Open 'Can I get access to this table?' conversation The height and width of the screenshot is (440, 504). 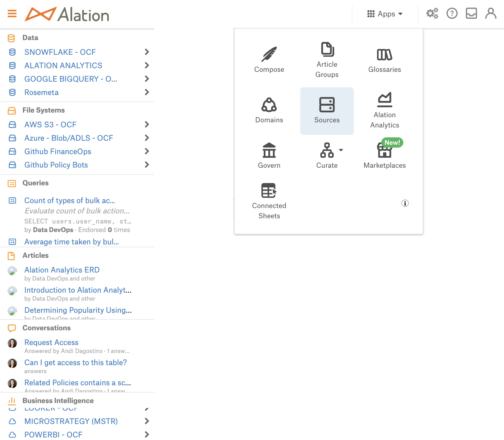click(75, 363)
